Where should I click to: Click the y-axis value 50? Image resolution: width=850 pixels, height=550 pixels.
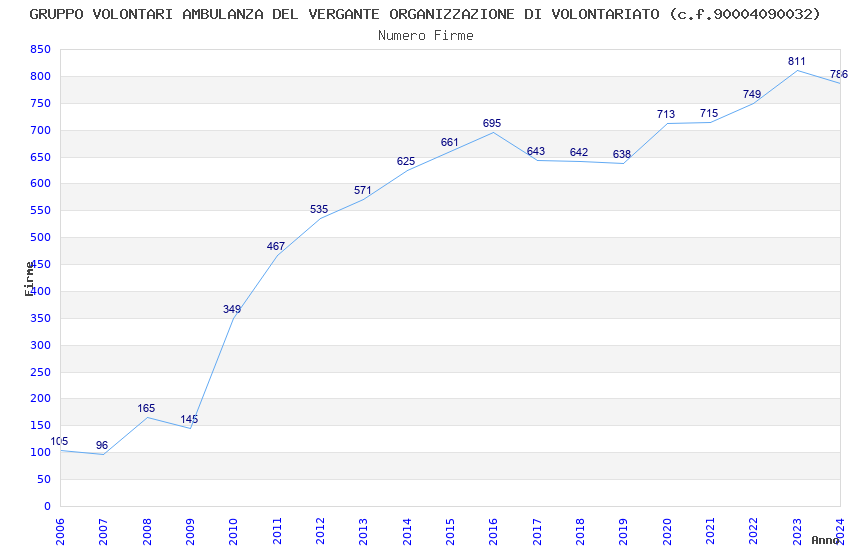44,479
